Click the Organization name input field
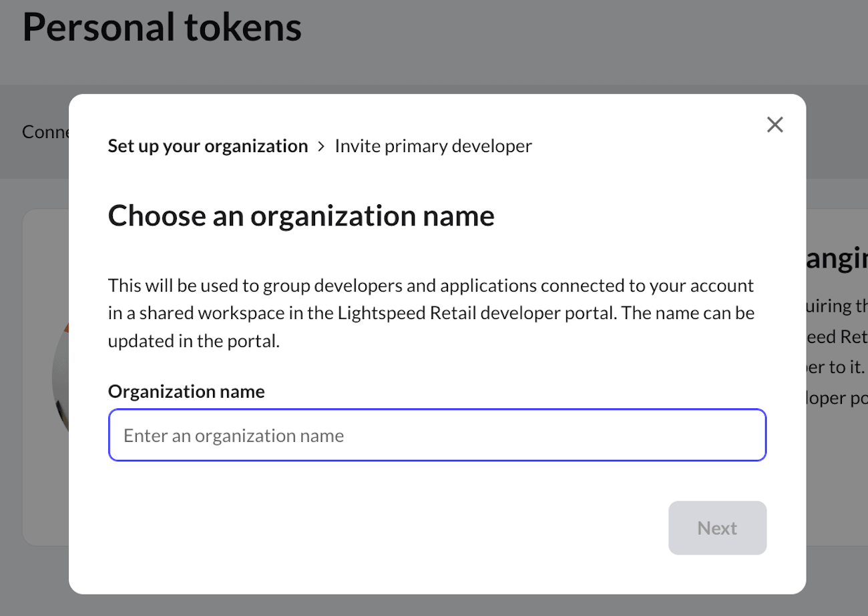This screenshot has height=616, width=868. [437, 435]
